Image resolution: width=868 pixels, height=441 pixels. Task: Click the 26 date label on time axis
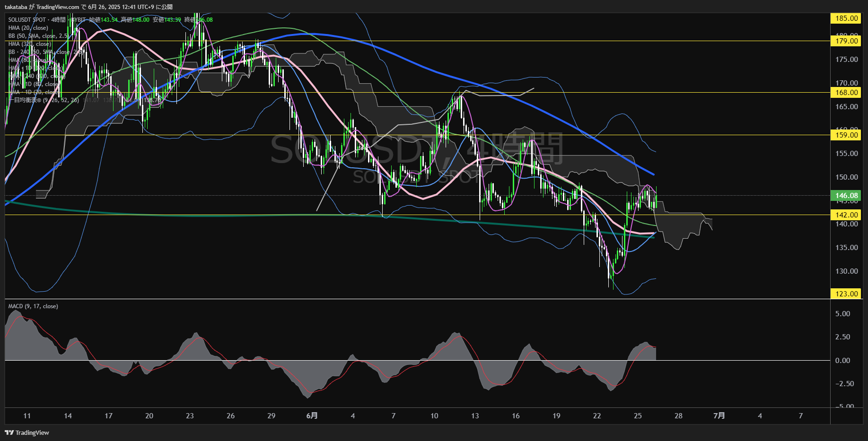coord(230,416)
